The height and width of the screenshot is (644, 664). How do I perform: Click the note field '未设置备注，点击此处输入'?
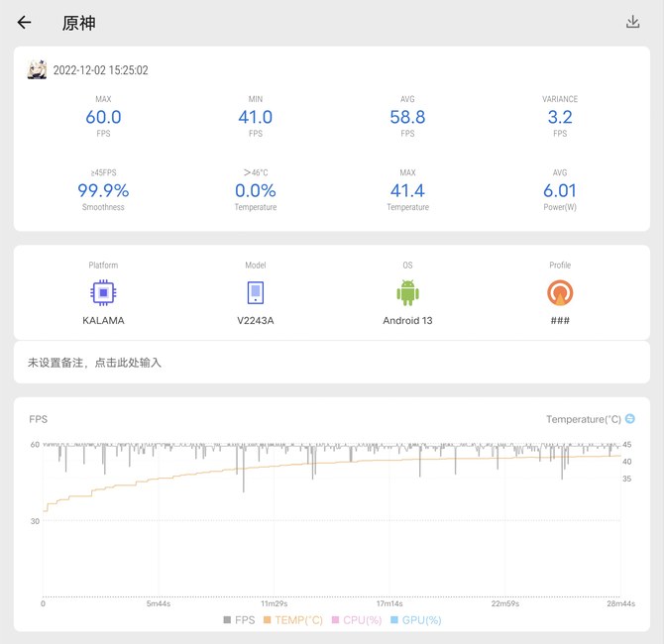pos(332,363)
